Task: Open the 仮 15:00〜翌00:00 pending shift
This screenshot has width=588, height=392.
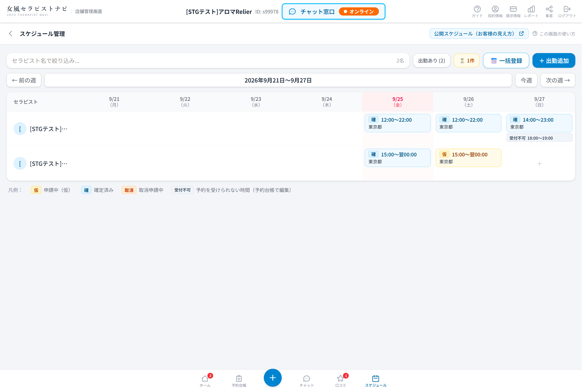Action: click(473, 159)
